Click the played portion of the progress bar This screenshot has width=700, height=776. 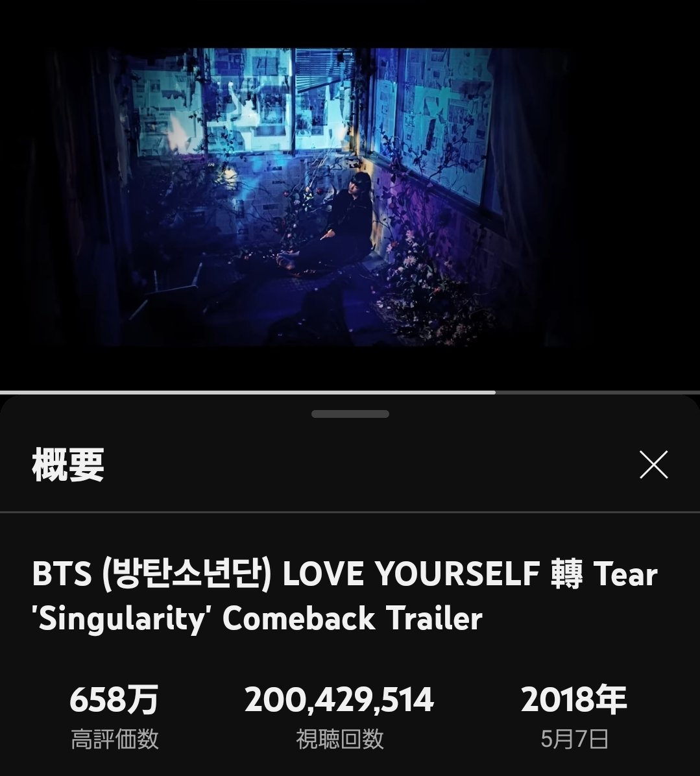point(247,393)
